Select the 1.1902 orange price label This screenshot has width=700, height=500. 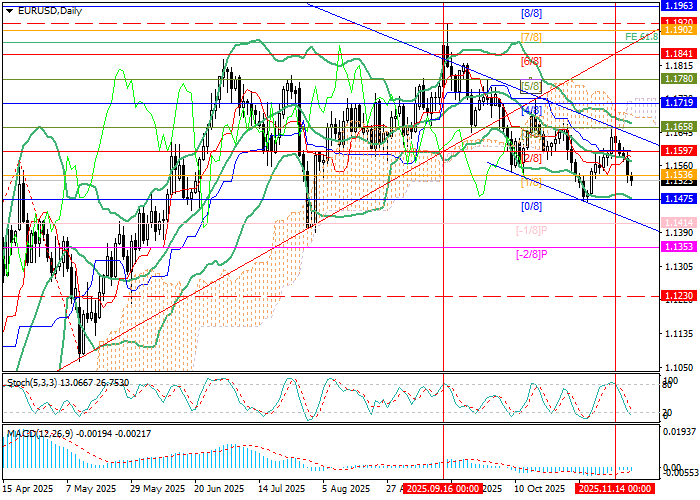pyautogui.click(x=678, y=29)
